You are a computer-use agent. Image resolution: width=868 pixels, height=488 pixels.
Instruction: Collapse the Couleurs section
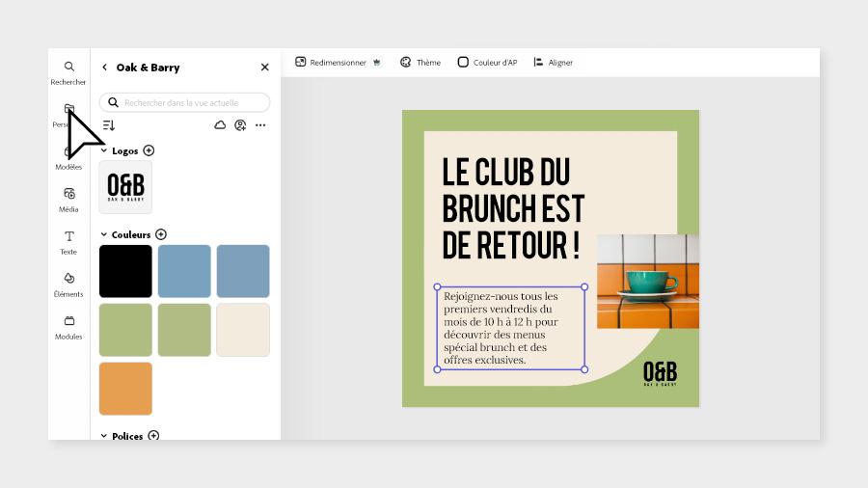point(103,234)
